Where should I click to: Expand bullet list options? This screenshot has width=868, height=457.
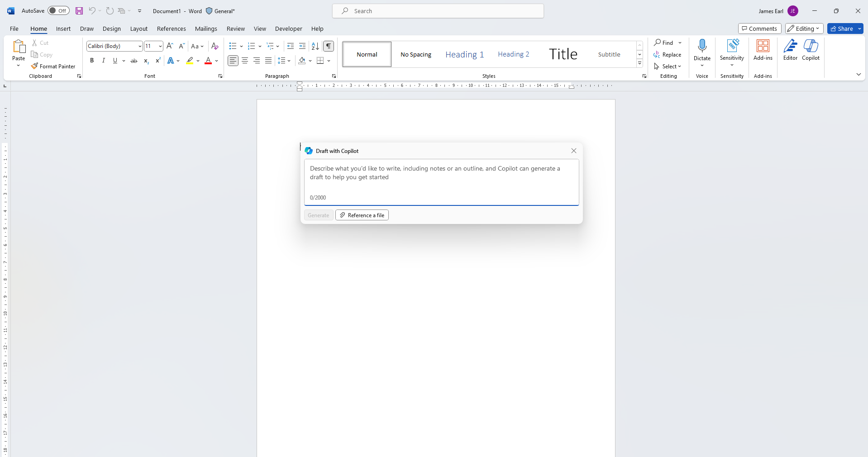(x=241, y=46)
